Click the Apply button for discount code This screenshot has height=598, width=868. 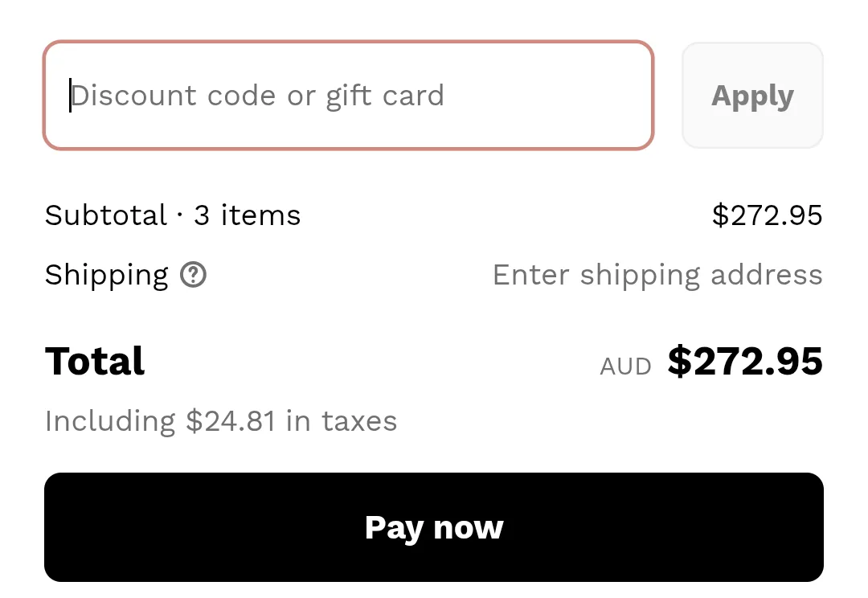[x=752, y=95]
